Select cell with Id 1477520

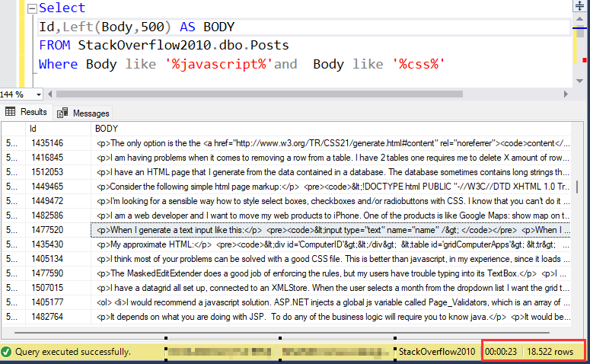[x=59, y=230]
